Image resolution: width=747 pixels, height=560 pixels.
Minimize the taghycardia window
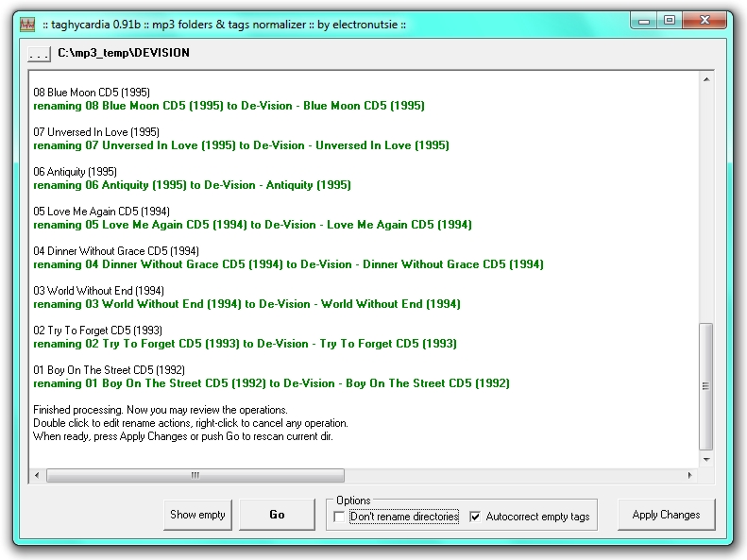click(x=644, y=21)
